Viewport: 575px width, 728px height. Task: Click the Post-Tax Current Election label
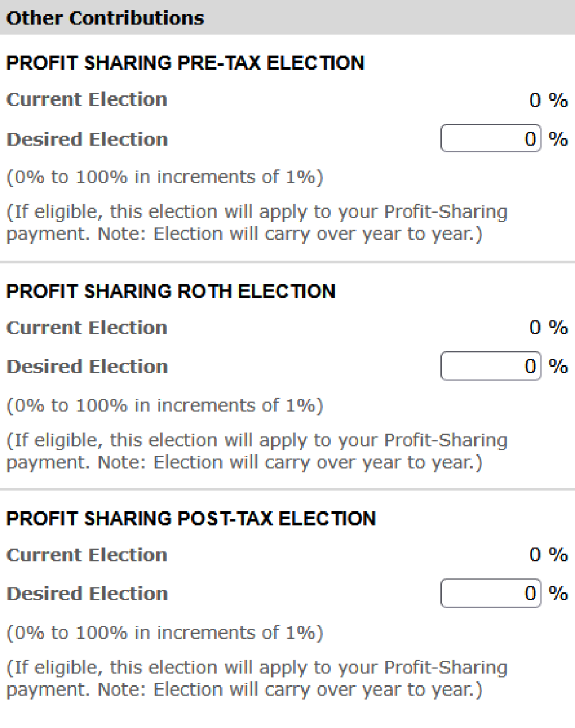pos(87,554)
